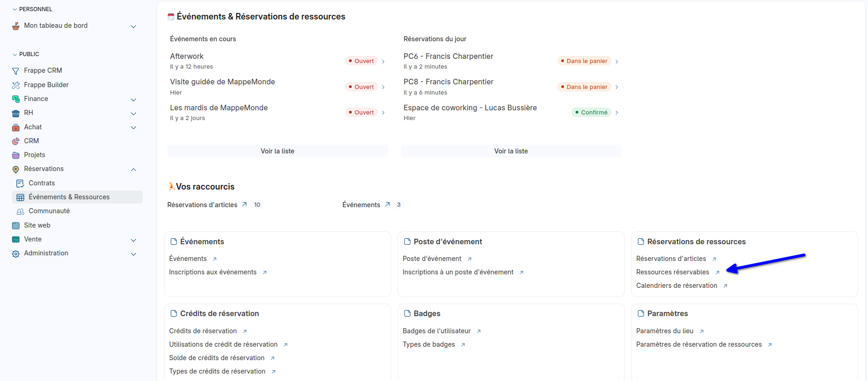Click Voir la liste under Événements en cours

(x=277, y=151)
